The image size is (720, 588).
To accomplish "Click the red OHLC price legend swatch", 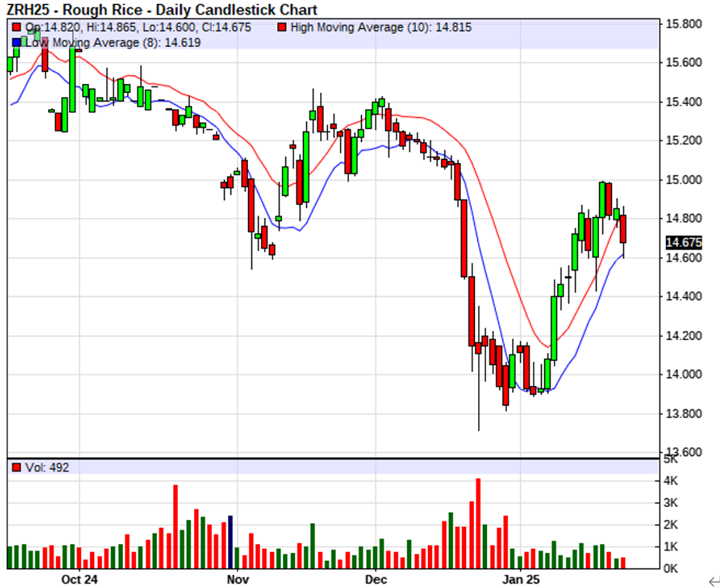I will [17, 28].
